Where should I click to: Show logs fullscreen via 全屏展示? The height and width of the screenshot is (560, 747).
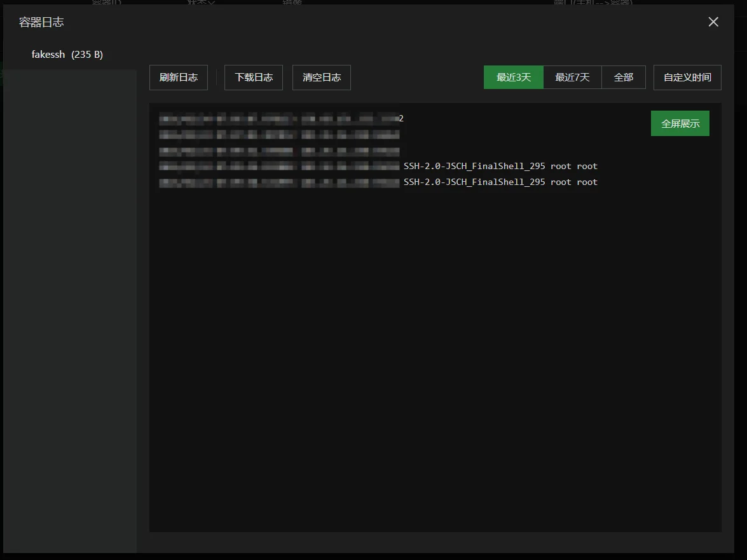click(x=680, y=124)
